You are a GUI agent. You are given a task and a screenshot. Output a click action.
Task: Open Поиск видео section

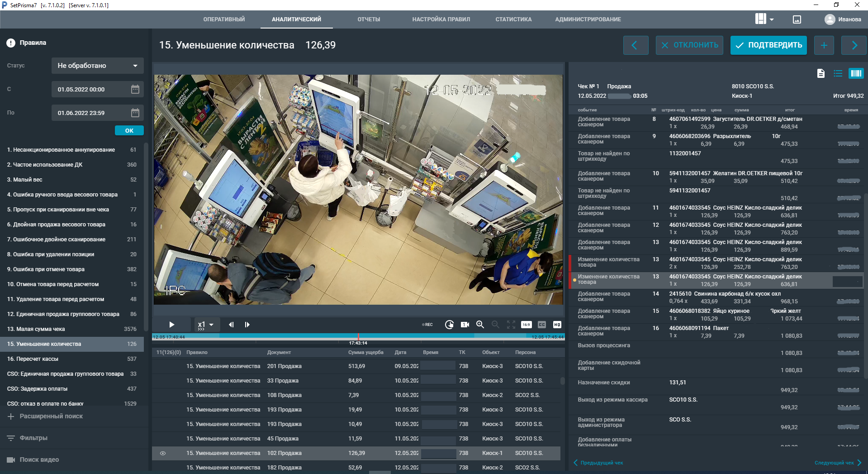[x=33, y=460]
